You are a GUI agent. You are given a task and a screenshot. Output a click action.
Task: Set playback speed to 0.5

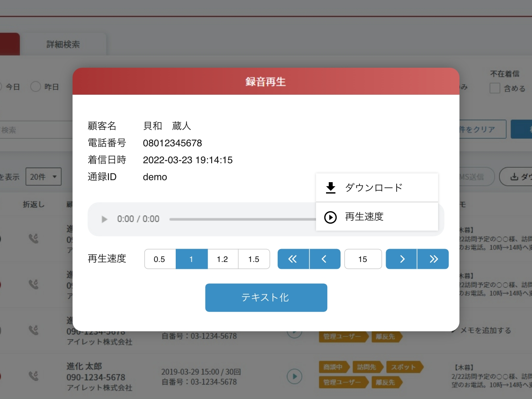[x=160, y=259]
